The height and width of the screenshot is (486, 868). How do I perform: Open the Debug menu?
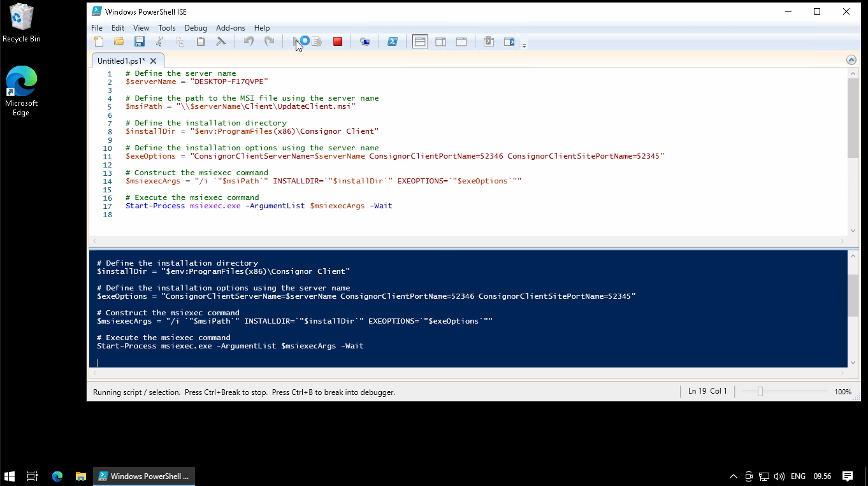[196, 28]
